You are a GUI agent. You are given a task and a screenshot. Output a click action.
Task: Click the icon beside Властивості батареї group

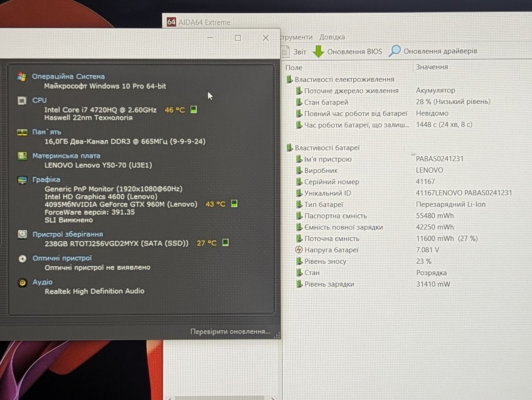click(290, 148)
